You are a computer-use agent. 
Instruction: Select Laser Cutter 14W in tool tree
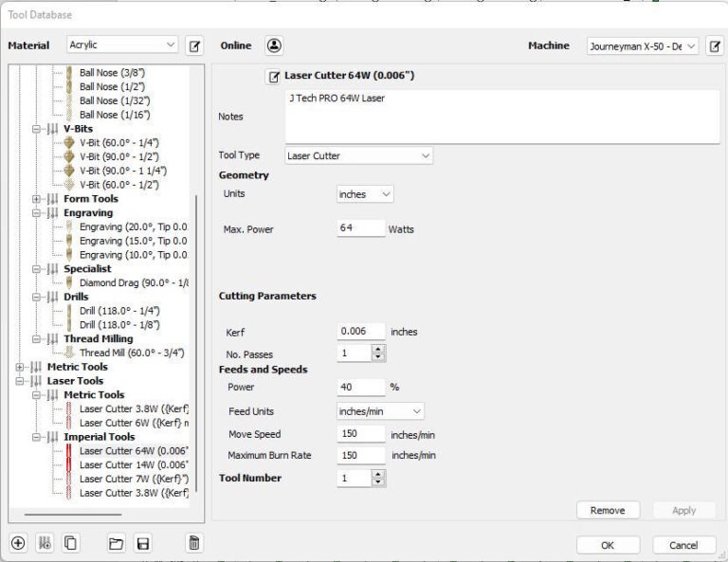[x=133, y=464]
